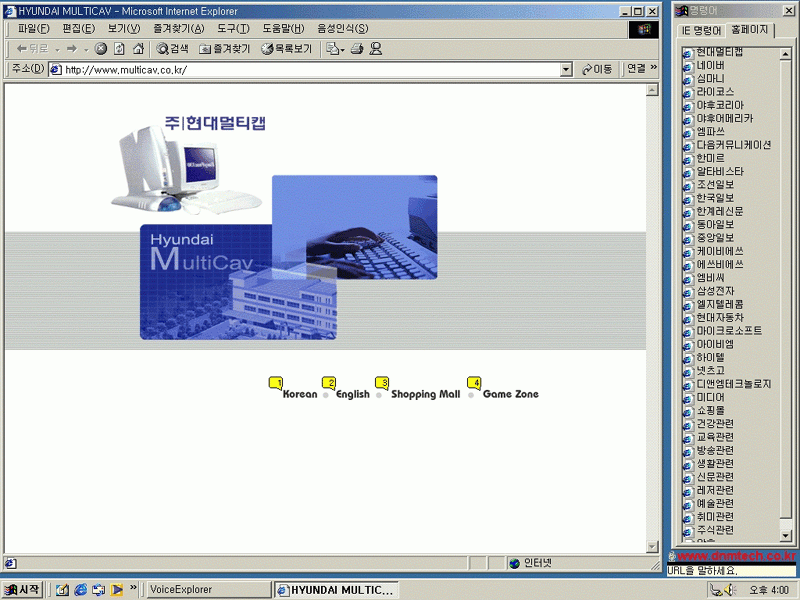This screenshot has height=600, width=800.
Task: Click the Forward arrow toolbar button
Action: click(72, 49)
